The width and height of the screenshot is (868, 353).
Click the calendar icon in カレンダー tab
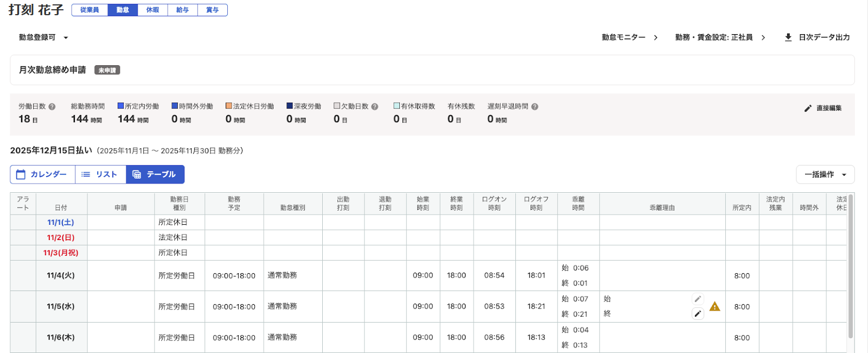21,174
